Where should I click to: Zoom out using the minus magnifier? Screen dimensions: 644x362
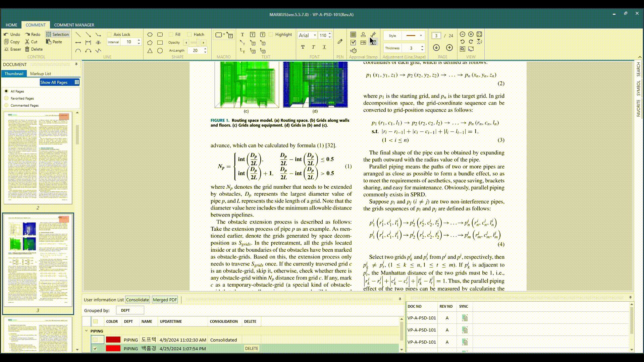[463, 34]
